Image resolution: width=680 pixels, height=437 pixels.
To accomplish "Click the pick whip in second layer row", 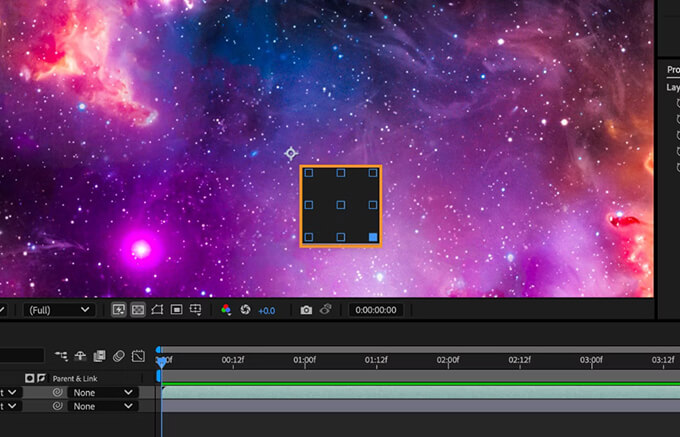I will (x=57, y=406).
